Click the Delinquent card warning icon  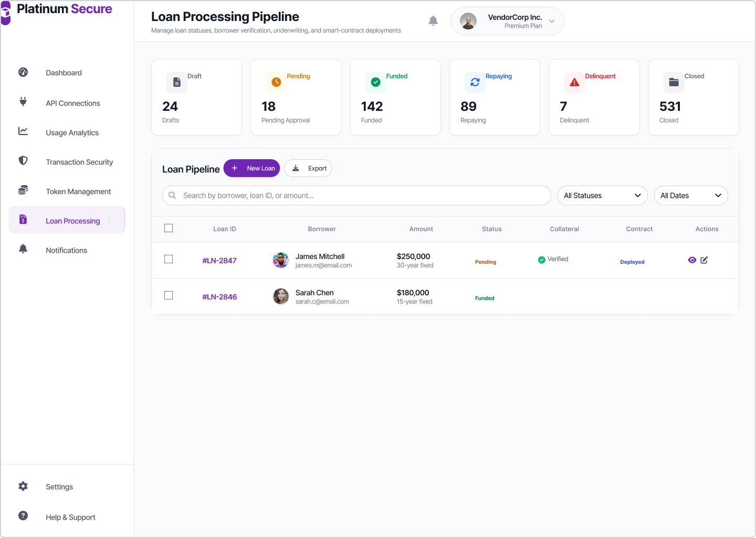574,82
